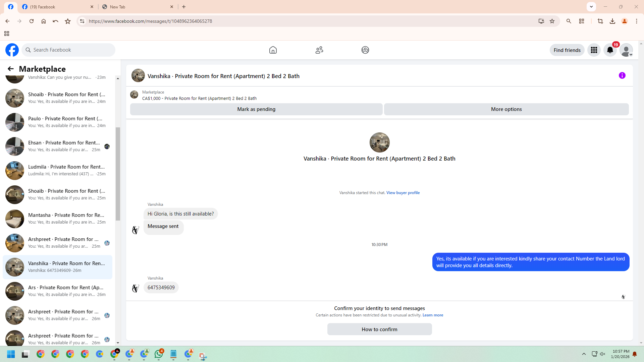The width and height of the screenshot is (644, 362).
Task: Open the apps grid icon on bookmarks bar
Action: click(x=7, y=34)
